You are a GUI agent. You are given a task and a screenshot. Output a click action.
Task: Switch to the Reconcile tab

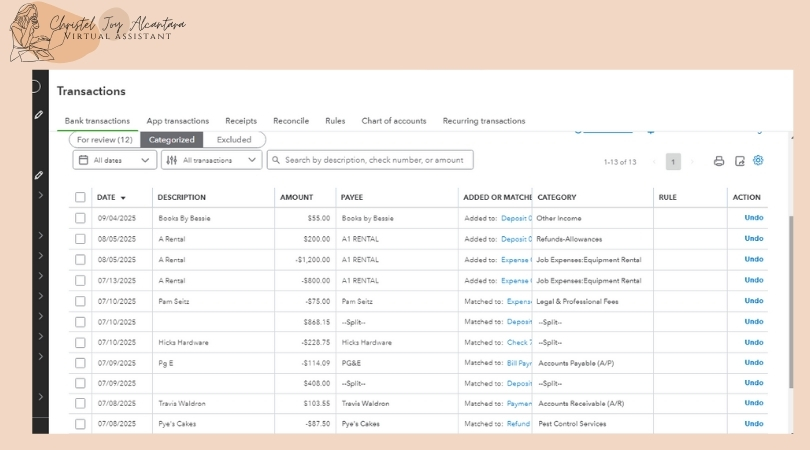(291, 121)
